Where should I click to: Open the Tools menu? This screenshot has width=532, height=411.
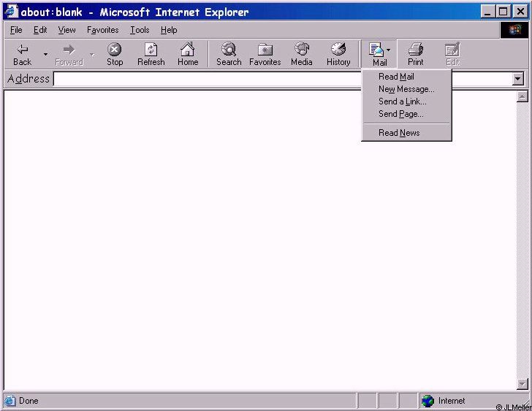(x=140, y=30)
